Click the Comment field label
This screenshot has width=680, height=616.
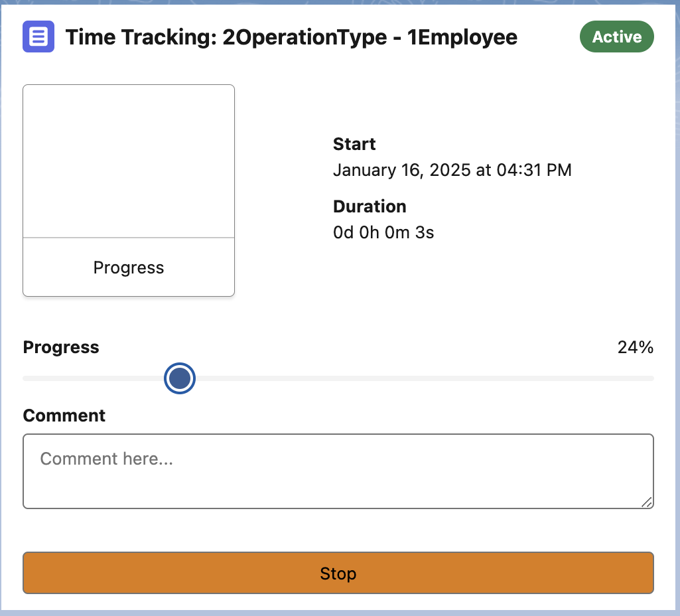coord(64,416)
